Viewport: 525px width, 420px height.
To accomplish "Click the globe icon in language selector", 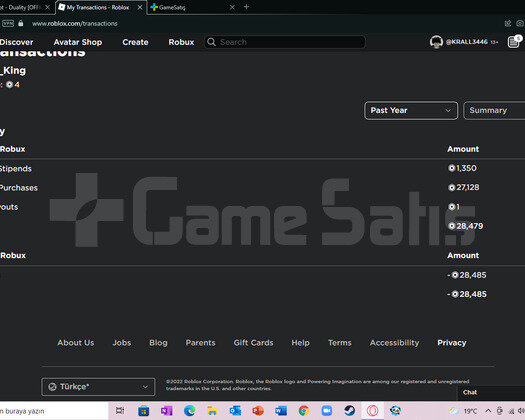I will pos(52,387).
